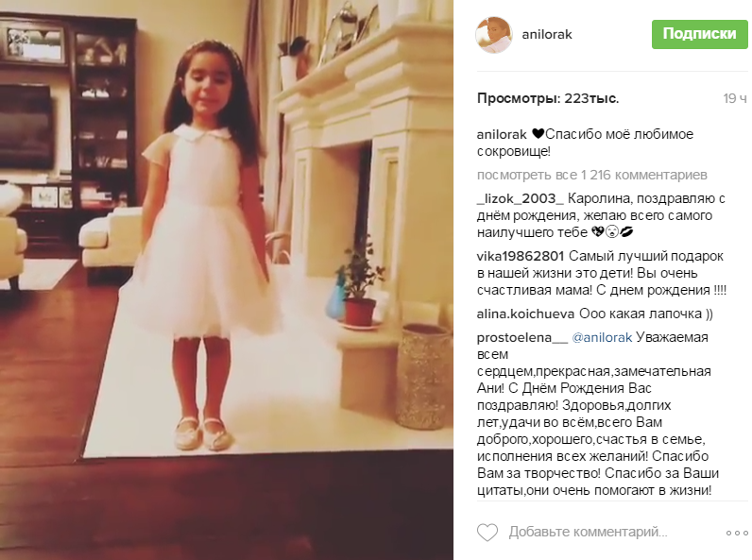
Task: Click the anilorak username in the caption
Action: [x=502, y=134]
